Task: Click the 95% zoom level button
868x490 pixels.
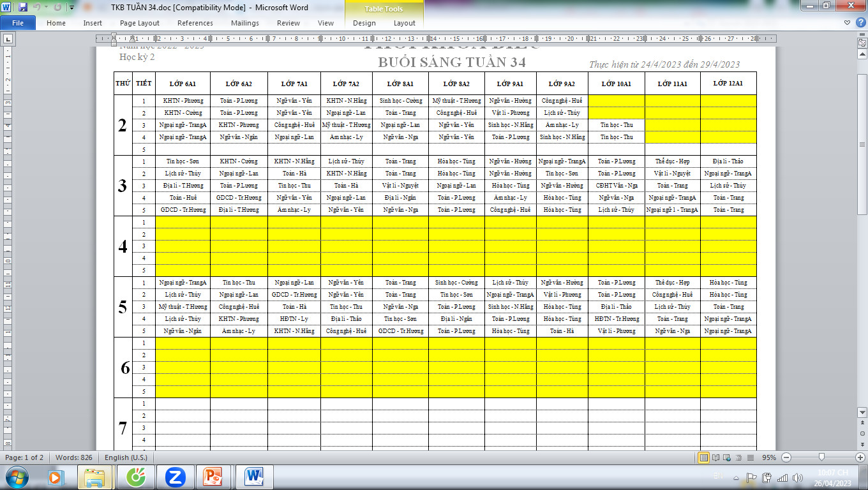Action: tap(770, 457)
